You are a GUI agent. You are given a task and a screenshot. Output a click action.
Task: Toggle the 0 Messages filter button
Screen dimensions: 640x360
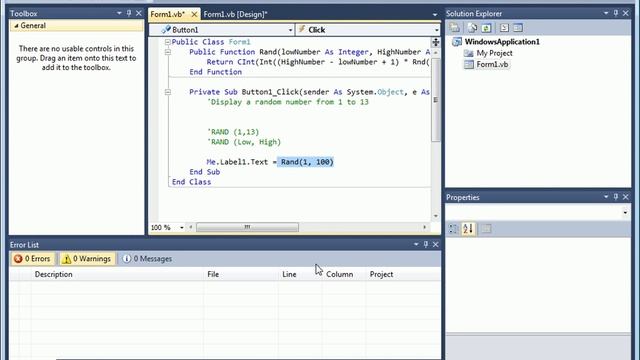pyautogui.click(x=147, y=259)
